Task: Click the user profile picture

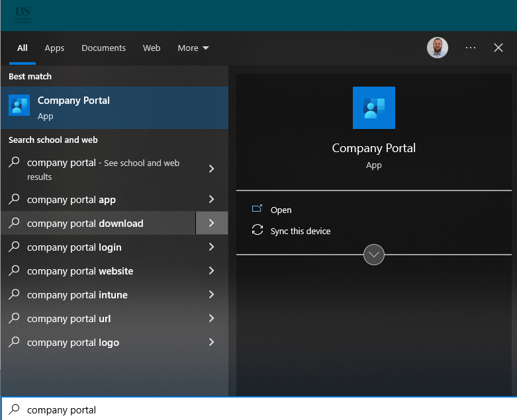Action: tap(437, 48)
